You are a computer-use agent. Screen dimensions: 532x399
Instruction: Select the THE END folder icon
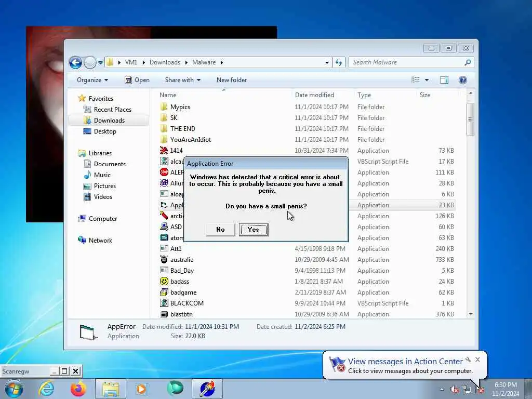pos(164,129)
